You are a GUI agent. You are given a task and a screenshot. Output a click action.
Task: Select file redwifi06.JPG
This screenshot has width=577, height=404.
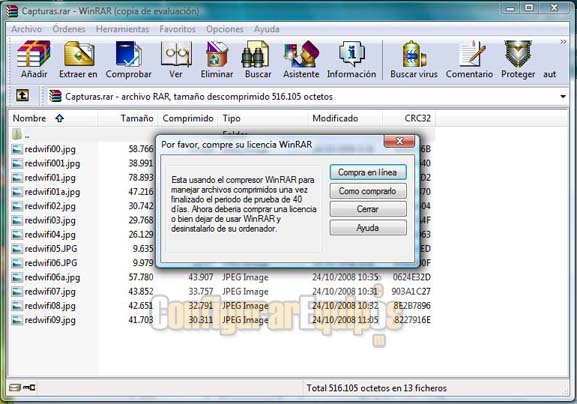[x=51, y=263]
